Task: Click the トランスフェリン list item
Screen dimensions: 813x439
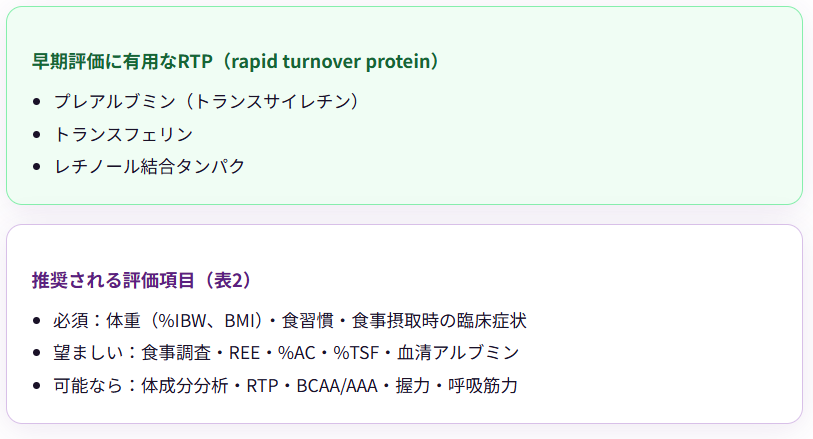Action: pyautogui.click(x=123, y=134)
